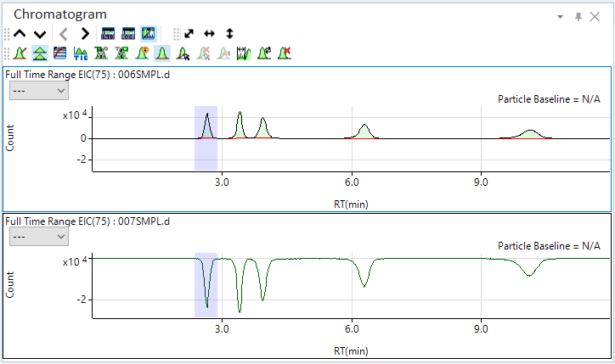Click the grayed peak with red X cursor icon
This screenshot has height=364, width=615.
203,53
